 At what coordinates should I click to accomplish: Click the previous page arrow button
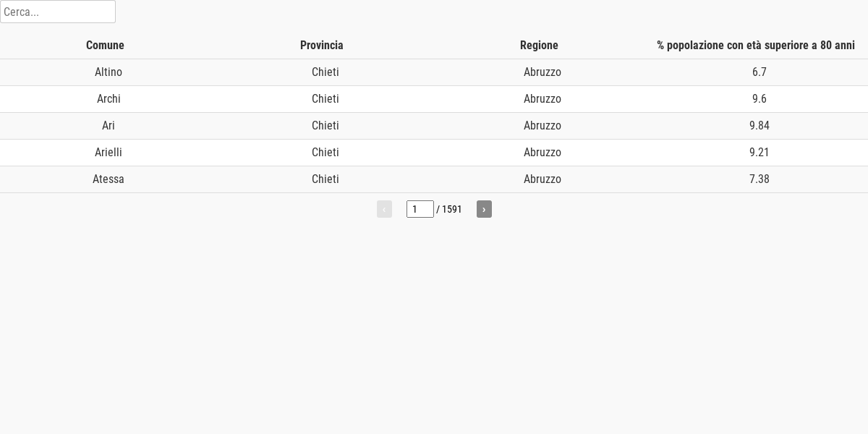tap(384, 209)
